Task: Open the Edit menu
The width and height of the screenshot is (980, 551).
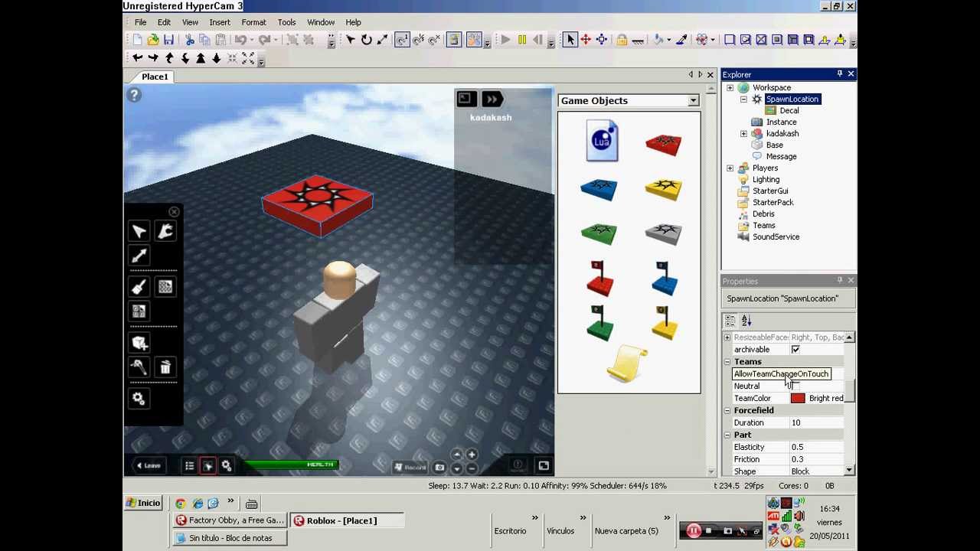Action: tap(164, 22)
